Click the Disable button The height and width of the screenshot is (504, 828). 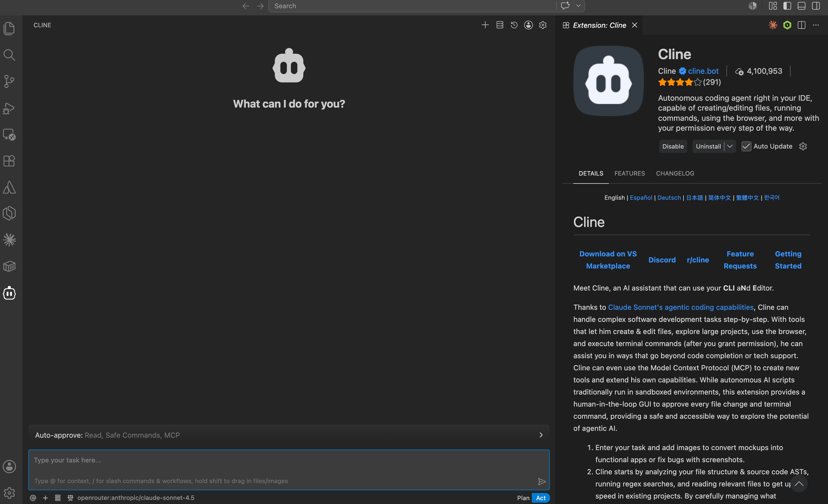(x=673, y=146)
